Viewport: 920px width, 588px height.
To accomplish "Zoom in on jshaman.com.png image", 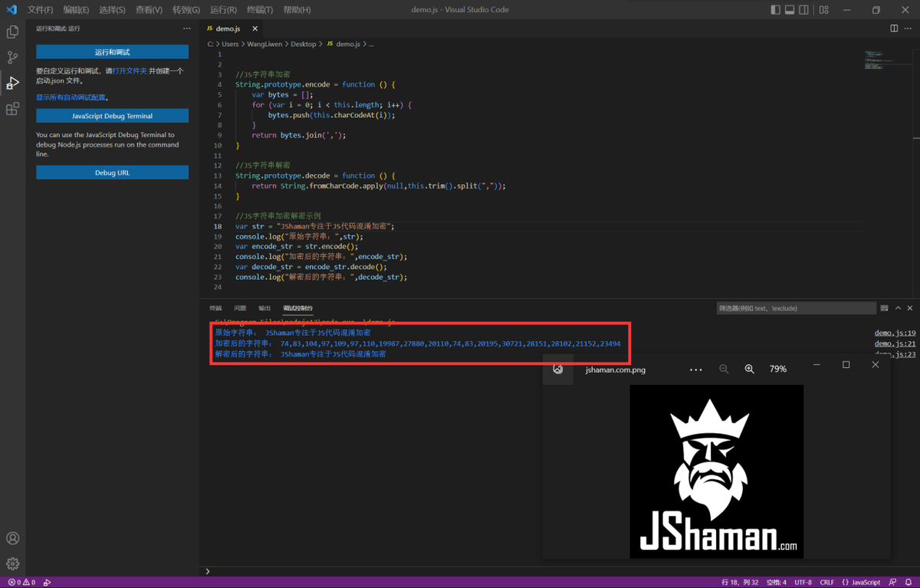I will (x=749, y=369).
